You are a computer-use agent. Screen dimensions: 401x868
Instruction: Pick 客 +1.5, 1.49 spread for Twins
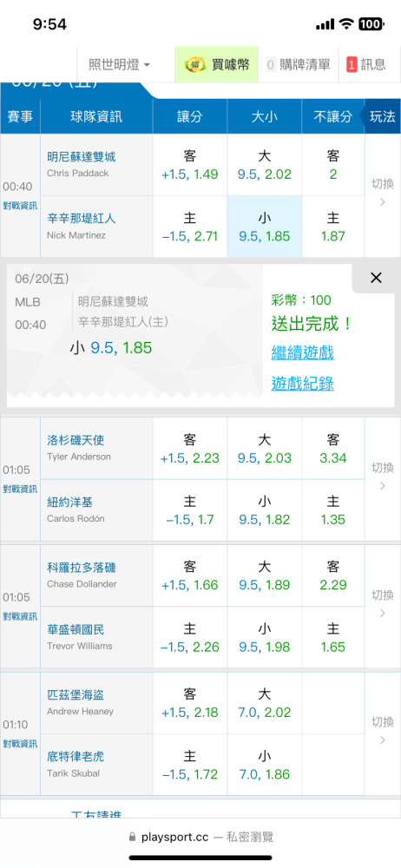tap(190, 165)
